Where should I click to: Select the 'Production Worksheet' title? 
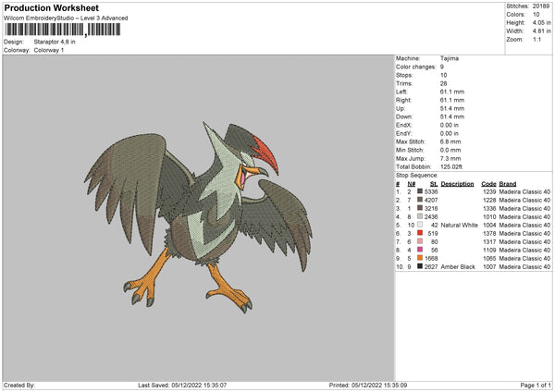pos(51,7)
